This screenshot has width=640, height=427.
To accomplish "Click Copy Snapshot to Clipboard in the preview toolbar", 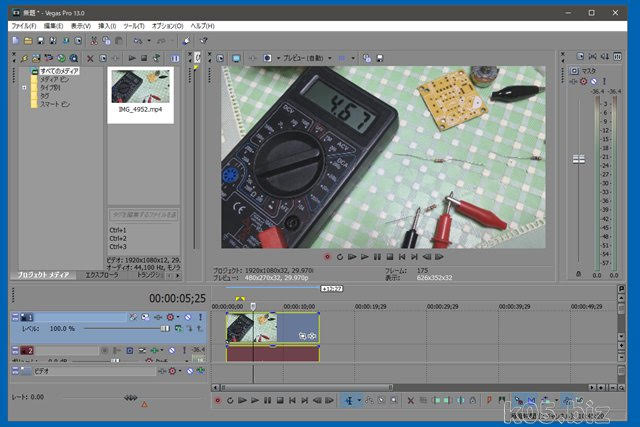I will (x=367, y=58).
